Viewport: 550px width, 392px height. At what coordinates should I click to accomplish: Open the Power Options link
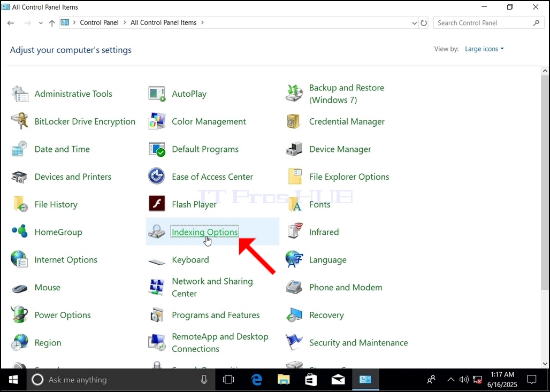click(x=63, y=315)
